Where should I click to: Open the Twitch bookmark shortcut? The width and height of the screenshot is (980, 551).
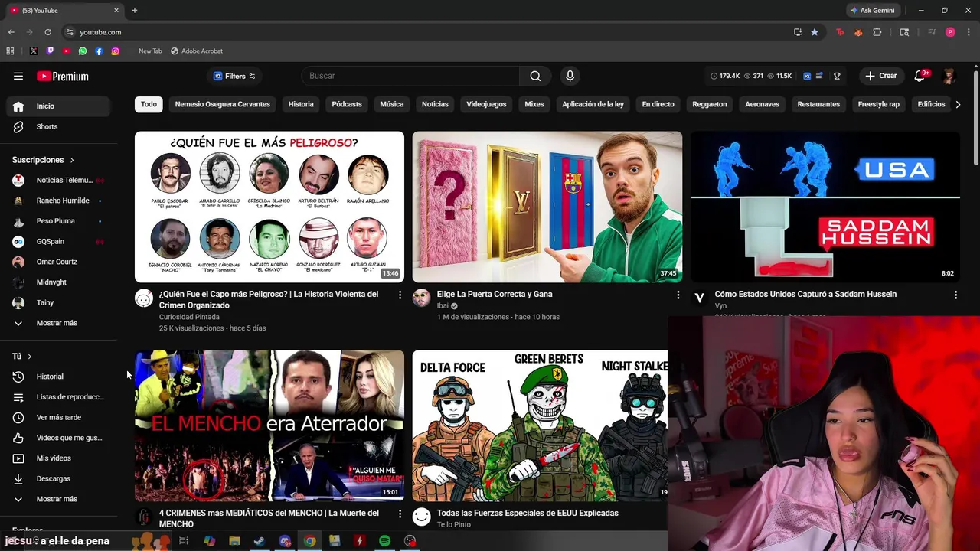tap(50, 51)
